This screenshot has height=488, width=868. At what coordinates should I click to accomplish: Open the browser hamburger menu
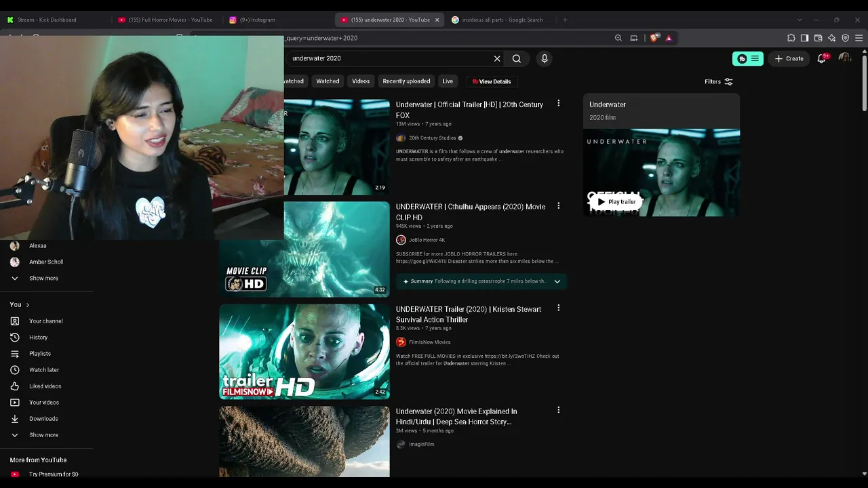(x=859, y=38)
